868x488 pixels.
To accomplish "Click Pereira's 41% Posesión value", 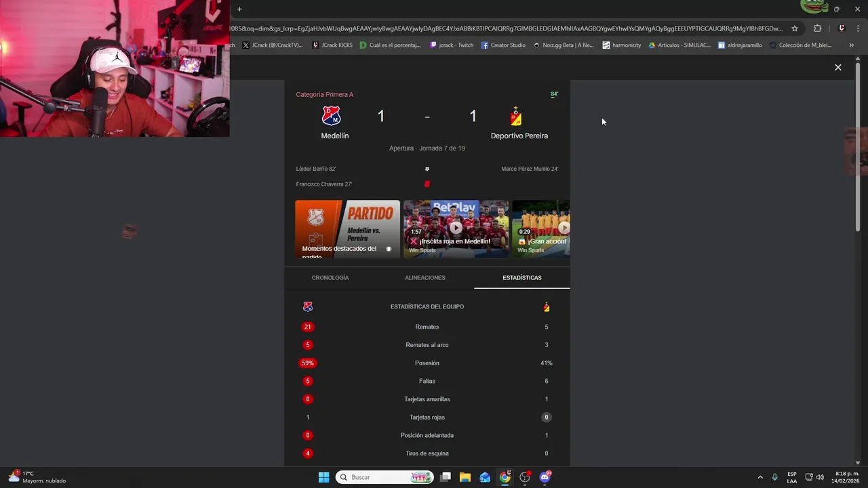I will pyautogui.click(x=547, y=363).
